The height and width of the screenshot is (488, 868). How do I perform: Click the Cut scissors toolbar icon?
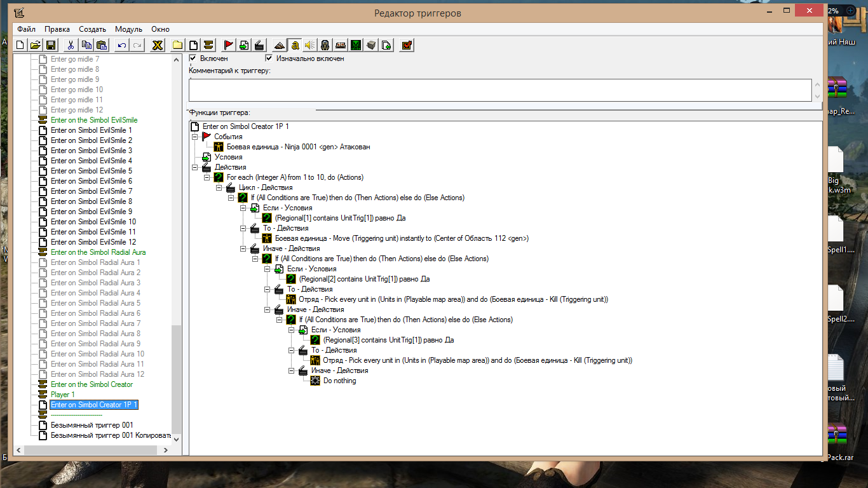[x=71, y=45]
